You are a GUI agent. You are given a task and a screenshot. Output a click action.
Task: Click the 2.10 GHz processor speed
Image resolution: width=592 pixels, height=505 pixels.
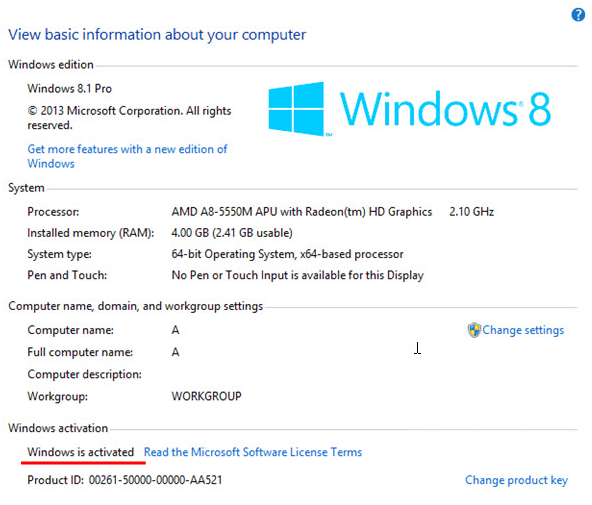472,212
